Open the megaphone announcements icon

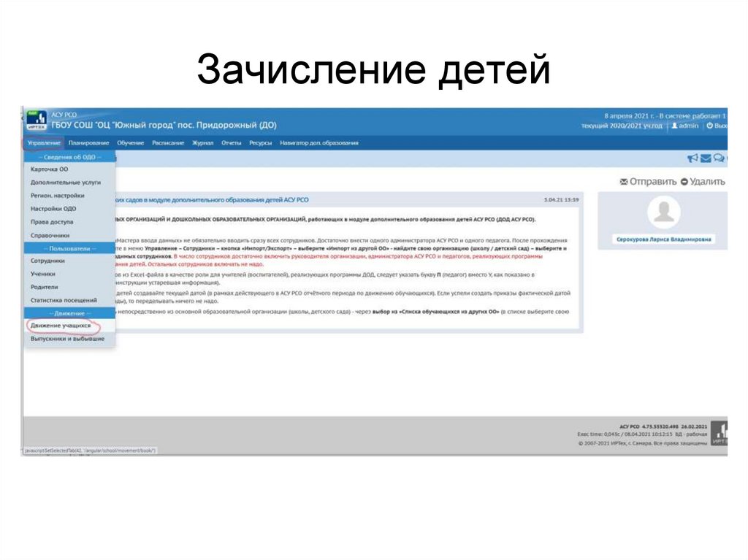point(692,158)
